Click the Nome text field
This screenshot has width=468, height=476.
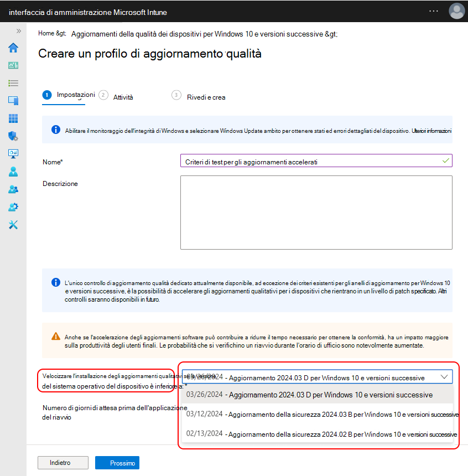pyautogui.click(x=316, y=161)
